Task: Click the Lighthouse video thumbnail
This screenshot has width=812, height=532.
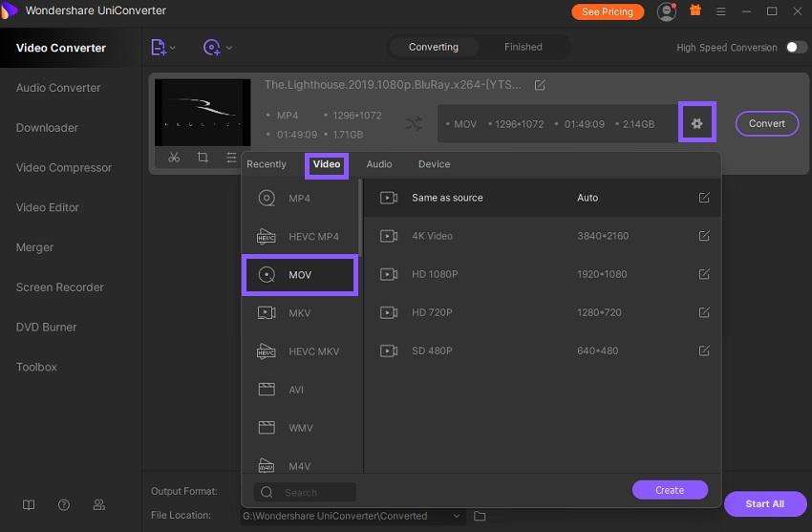Action: pyautogui.click(x=197, y=112)
